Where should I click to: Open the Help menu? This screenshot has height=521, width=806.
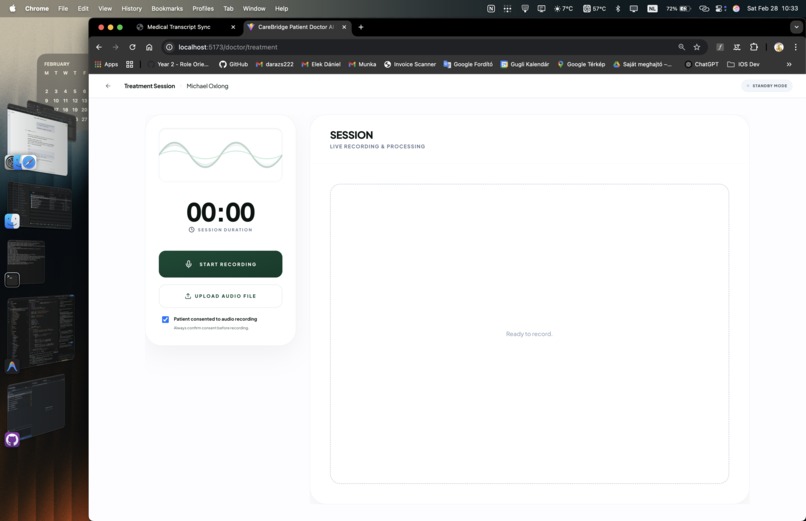tap(281, 8)
